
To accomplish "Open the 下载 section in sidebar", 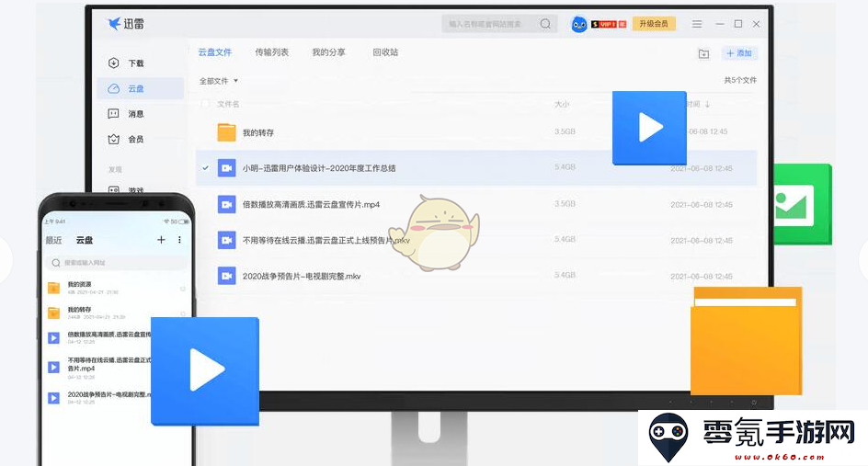I will pos(126,63).
